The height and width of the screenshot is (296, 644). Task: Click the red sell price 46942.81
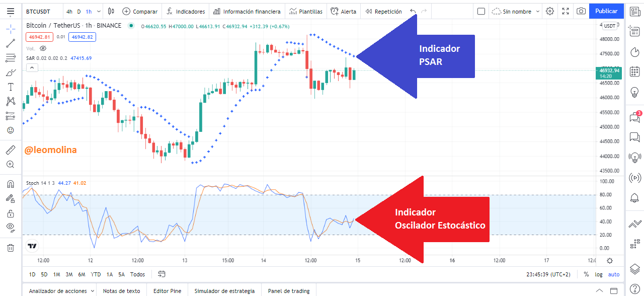(40, 37)
